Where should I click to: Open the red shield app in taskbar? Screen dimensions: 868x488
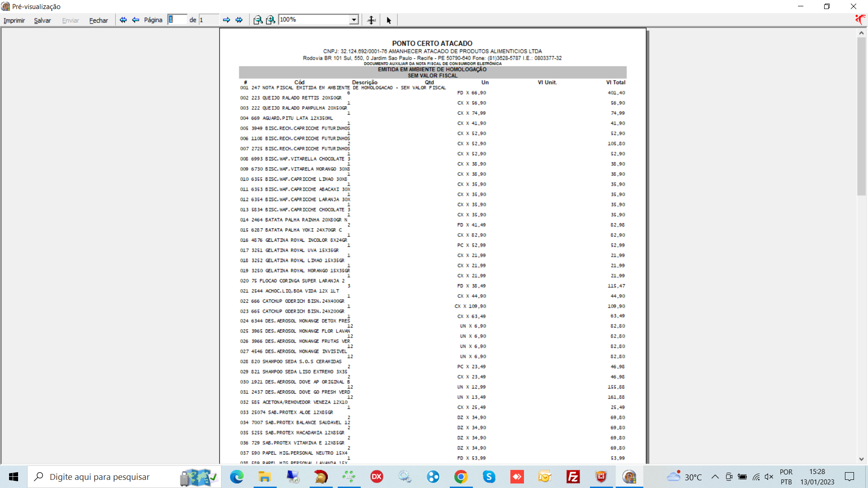pos(601,477)
